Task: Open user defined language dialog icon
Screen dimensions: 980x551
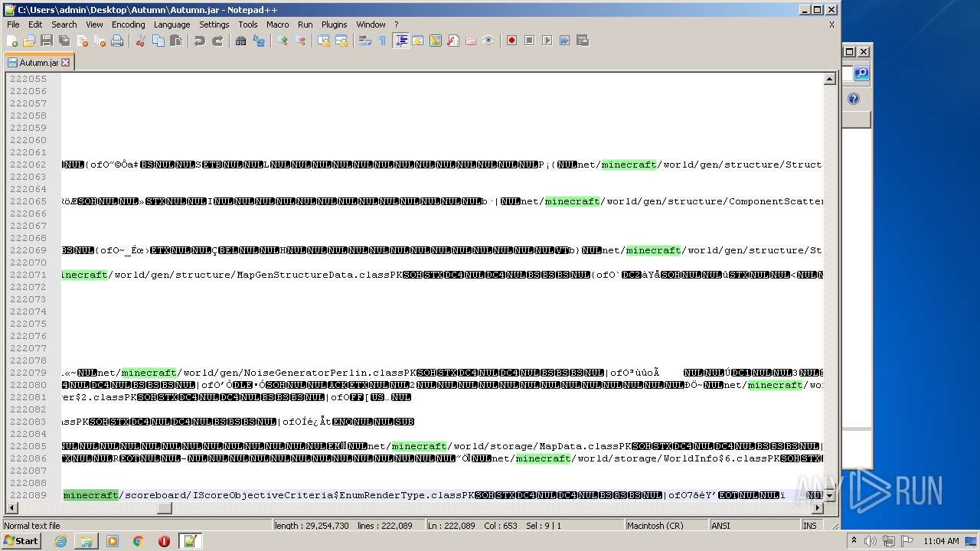Action: (x=418, y=41)
